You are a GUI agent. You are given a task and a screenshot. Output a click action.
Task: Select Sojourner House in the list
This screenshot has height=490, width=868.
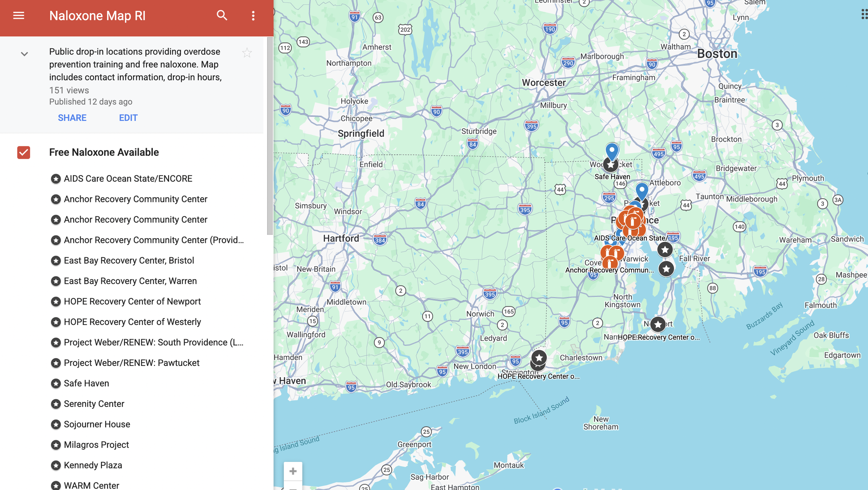[97, 425]
